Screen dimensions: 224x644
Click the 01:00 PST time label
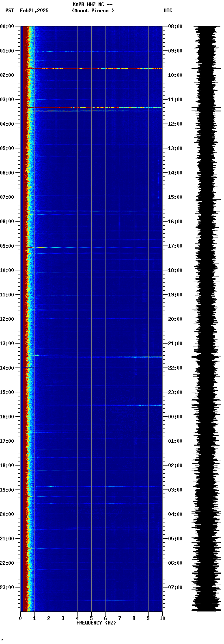[7, 51]
